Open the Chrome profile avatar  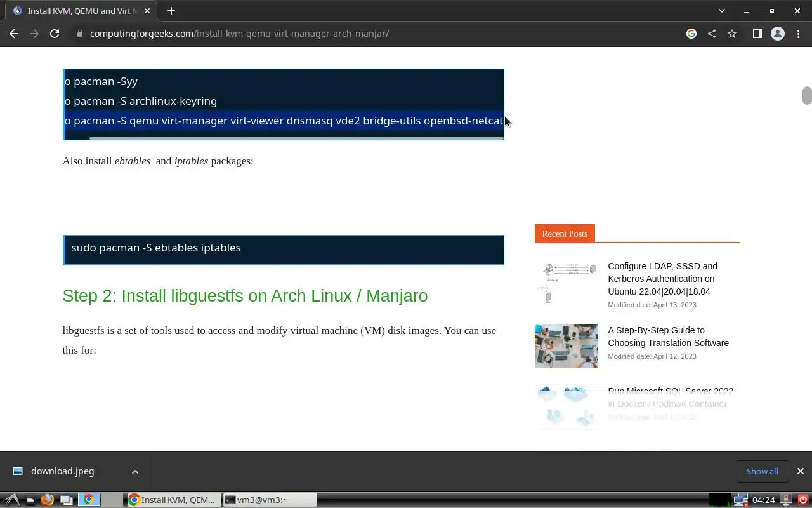[778, 34]
